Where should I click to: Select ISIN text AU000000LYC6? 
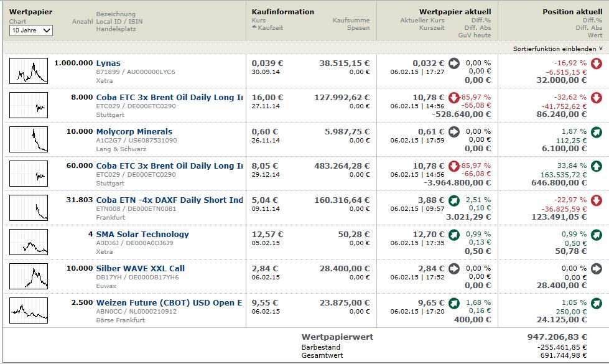tap(151, 72)
